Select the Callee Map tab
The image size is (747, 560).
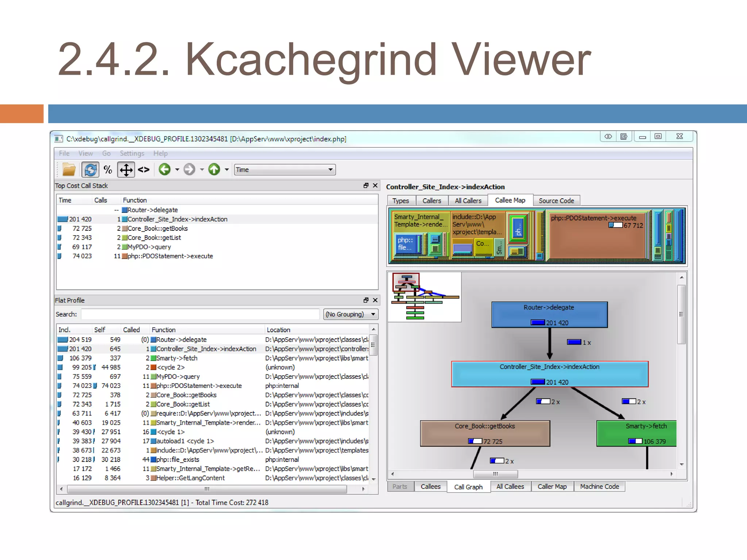coord(510,200)
